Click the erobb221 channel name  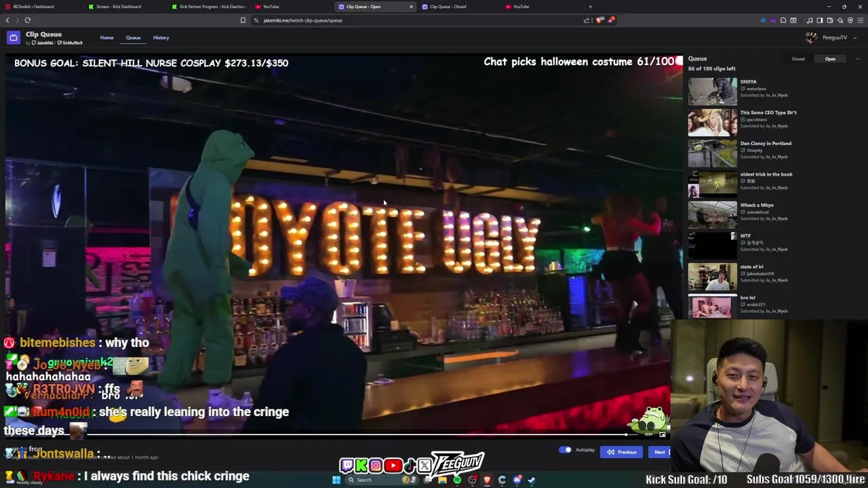click(x=755, y=305)
